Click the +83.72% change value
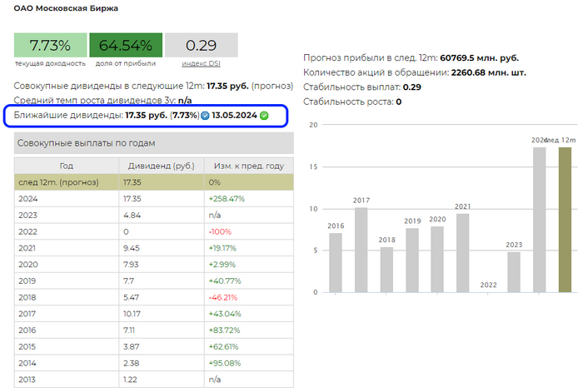 [224, 330]
